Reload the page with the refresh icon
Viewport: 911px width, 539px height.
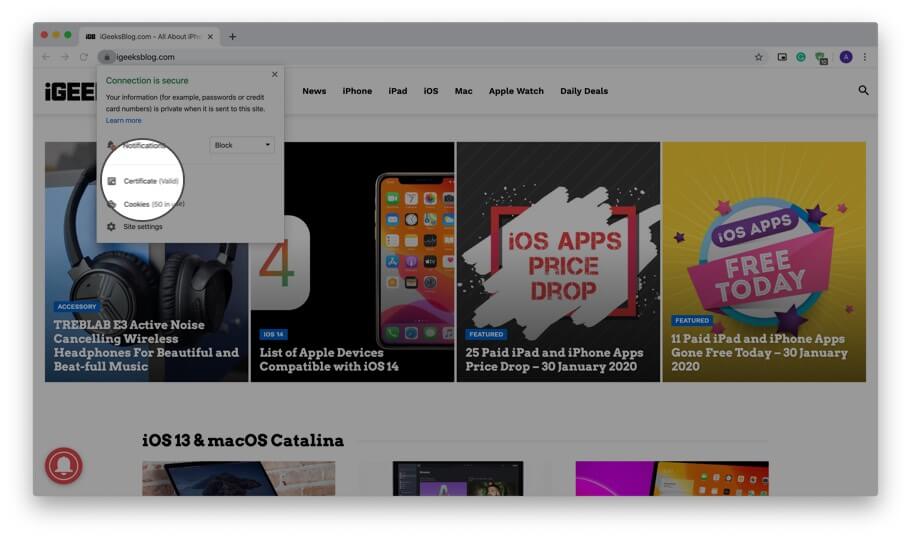click(x=84, y=57)
